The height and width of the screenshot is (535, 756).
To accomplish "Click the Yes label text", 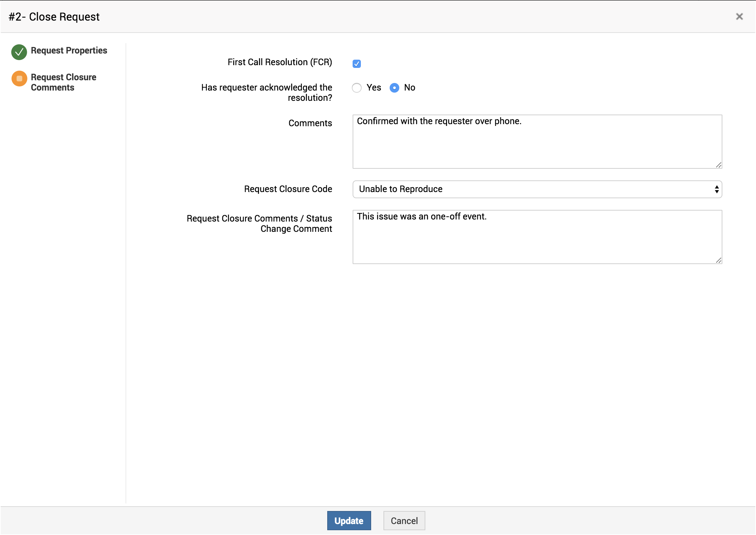I will coord(374,88).
